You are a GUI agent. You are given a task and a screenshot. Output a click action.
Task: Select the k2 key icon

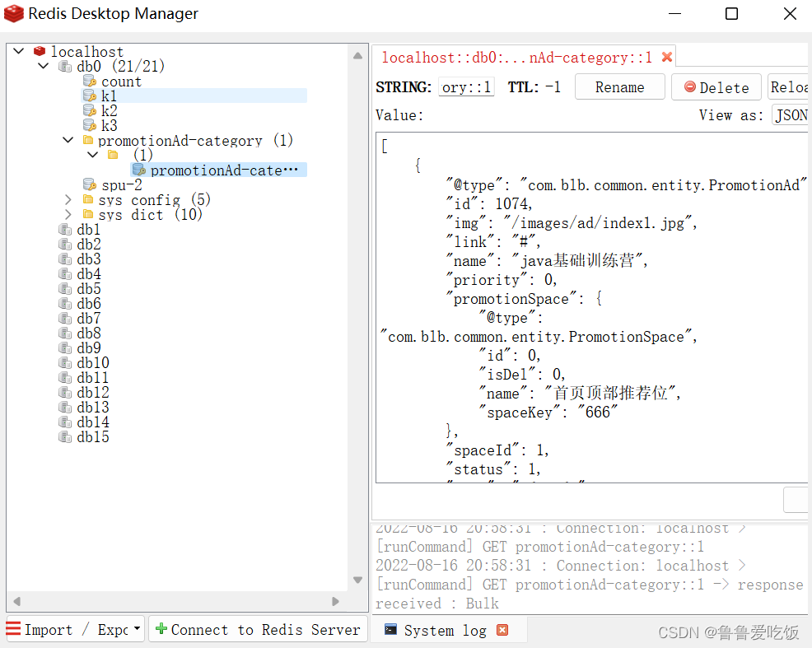(90, 111)
